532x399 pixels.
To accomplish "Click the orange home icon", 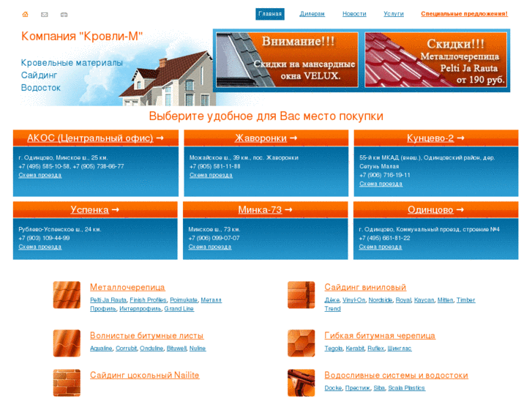I will 25,14.
